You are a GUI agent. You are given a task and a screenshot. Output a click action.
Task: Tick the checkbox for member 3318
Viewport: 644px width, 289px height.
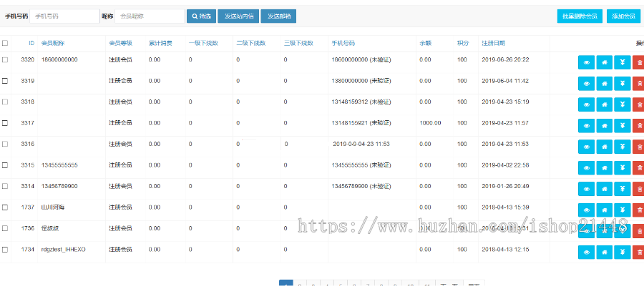click(5, 102)
